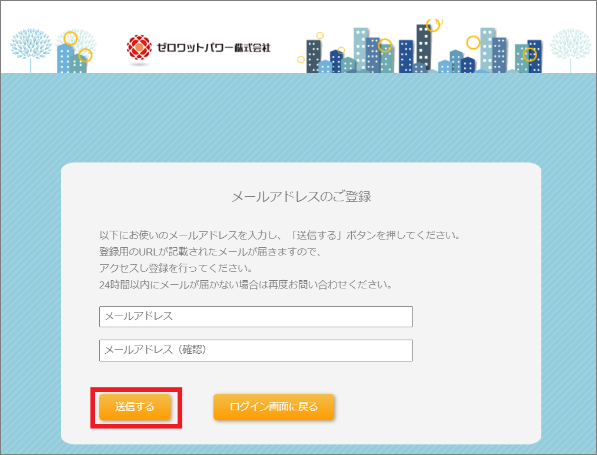Click the small yellow ring left of the skyline

[301, 59]
